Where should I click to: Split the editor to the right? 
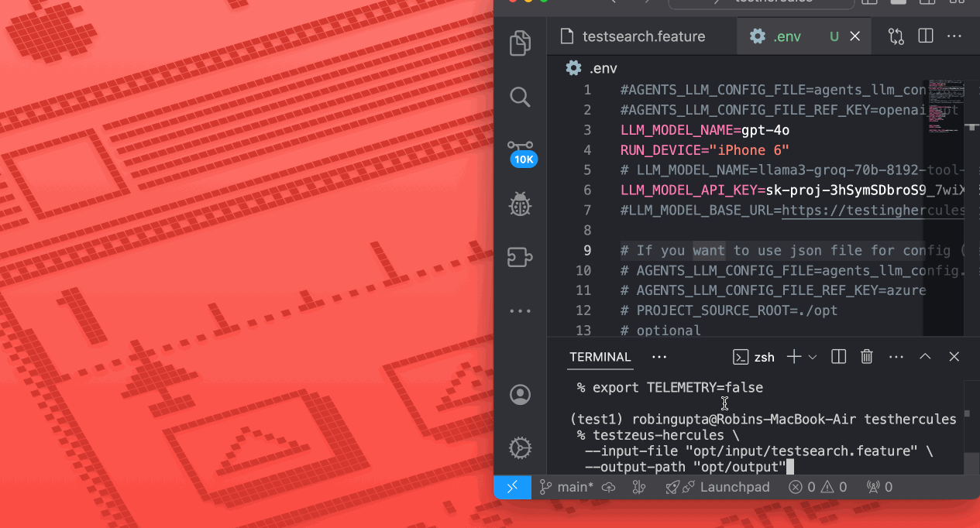click(x=925, y=36)
